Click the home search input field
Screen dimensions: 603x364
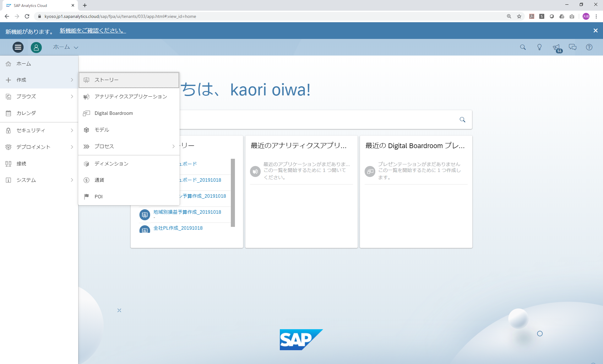[x=317, y=120]
